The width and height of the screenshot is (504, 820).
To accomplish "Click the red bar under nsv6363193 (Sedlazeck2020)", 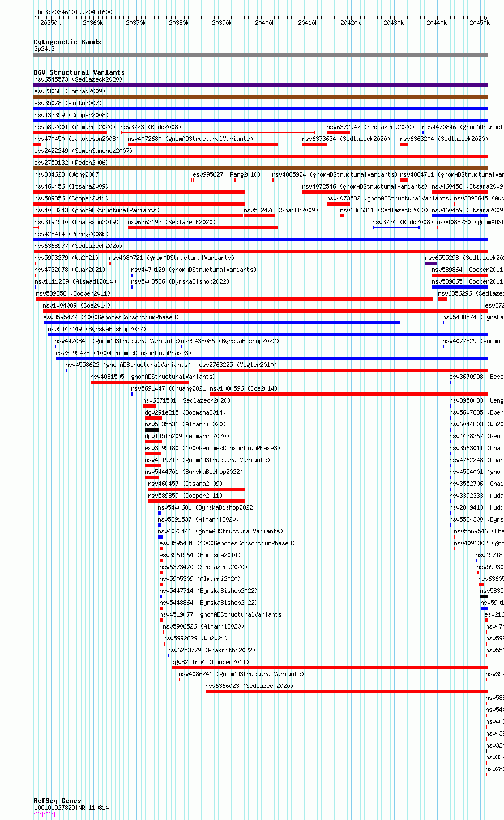I will point(203,228).
